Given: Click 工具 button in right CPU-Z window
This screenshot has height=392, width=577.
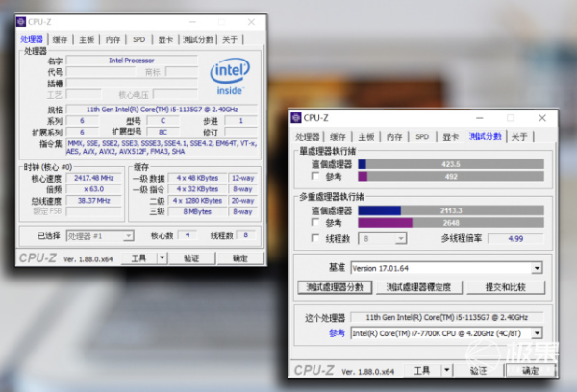Looking at the screenshot, I should click(422, 370).
